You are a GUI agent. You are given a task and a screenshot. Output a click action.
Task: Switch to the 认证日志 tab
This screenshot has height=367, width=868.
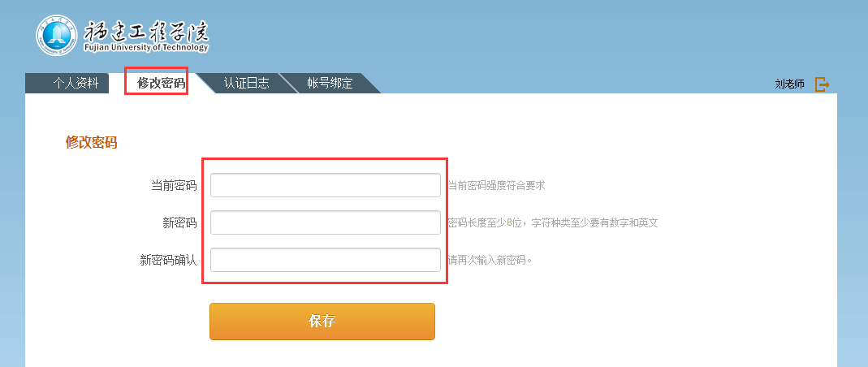click(x=246, y=84)
